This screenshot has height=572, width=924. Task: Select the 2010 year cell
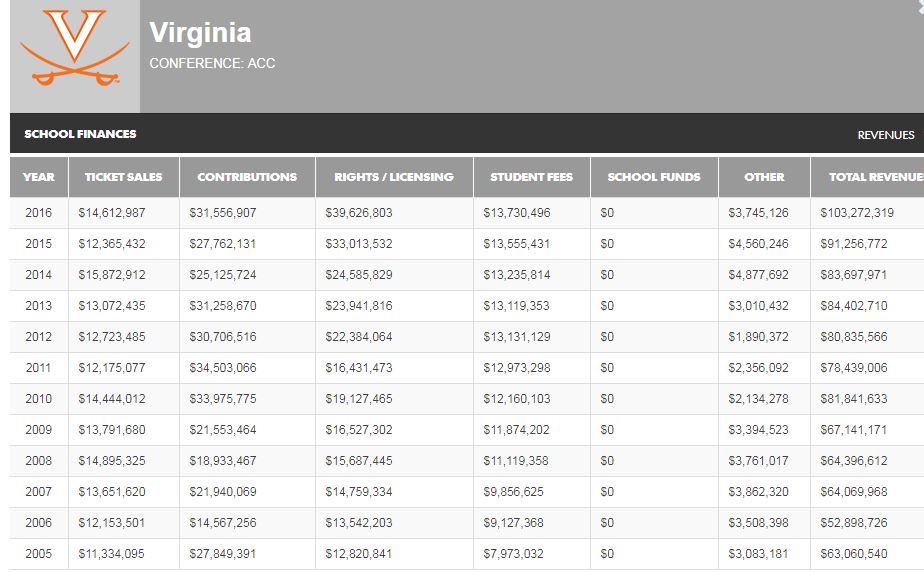click(38, 399)
